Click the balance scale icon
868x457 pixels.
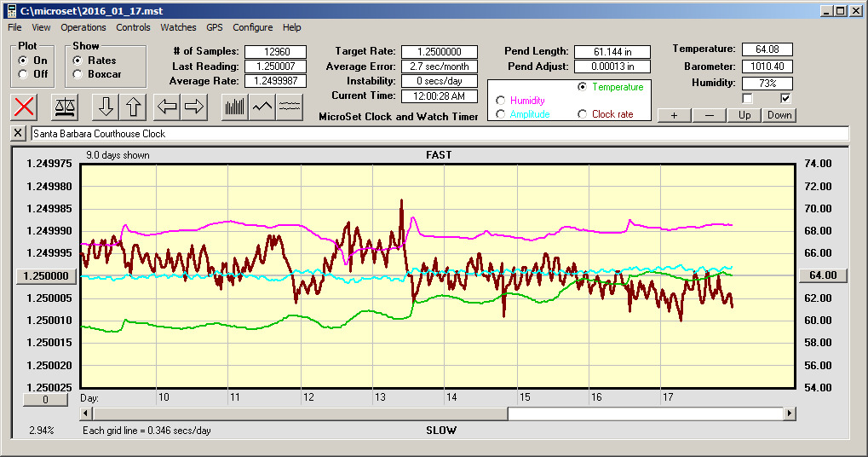point(65,107)
